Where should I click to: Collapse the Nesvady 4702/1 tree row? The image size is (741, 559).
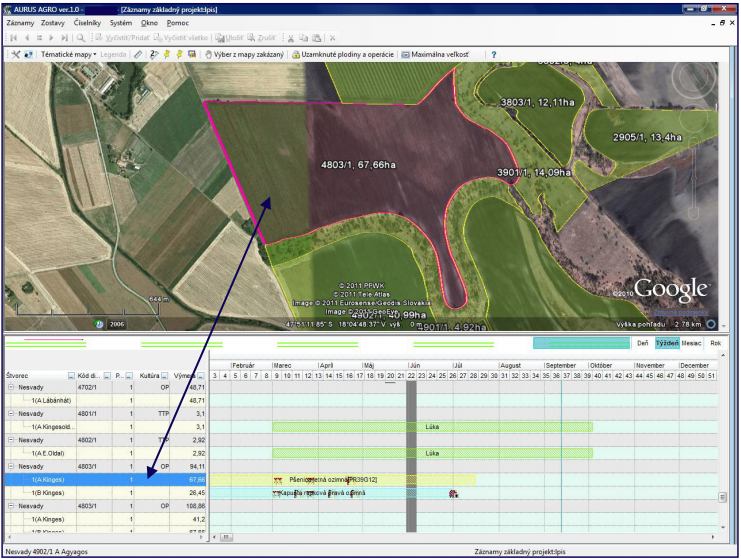(10, 387)
